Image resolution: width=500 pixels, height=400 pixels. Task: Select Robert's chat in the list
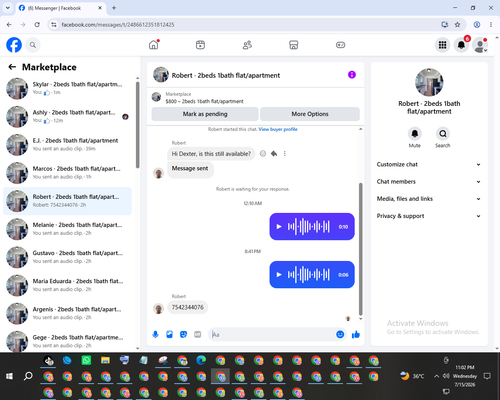(x=68, y=201)
